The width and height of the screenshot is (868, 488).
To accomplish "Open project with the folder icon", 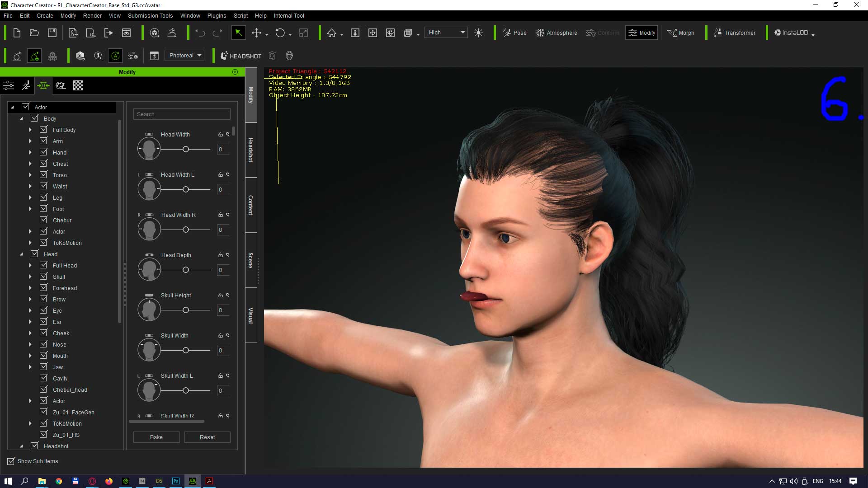I will point(34,33).
